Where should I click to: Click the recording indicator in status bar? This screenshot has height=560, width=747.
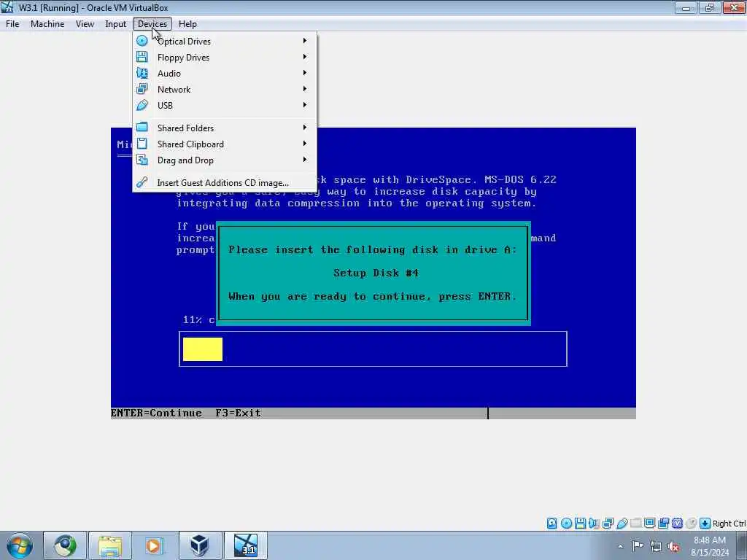pyautogui.click(x=664, y=524)
